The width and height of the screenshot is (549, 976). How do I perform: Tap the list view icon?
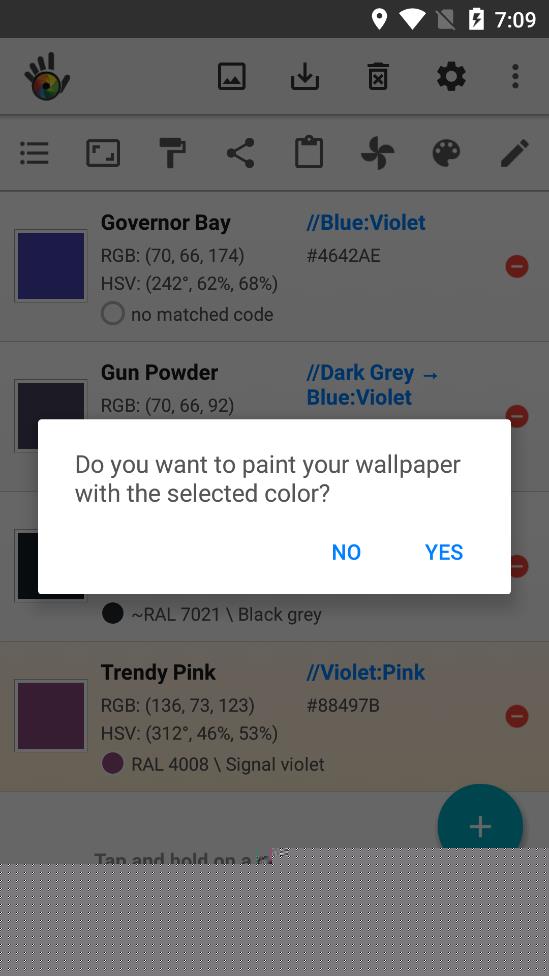34,153
